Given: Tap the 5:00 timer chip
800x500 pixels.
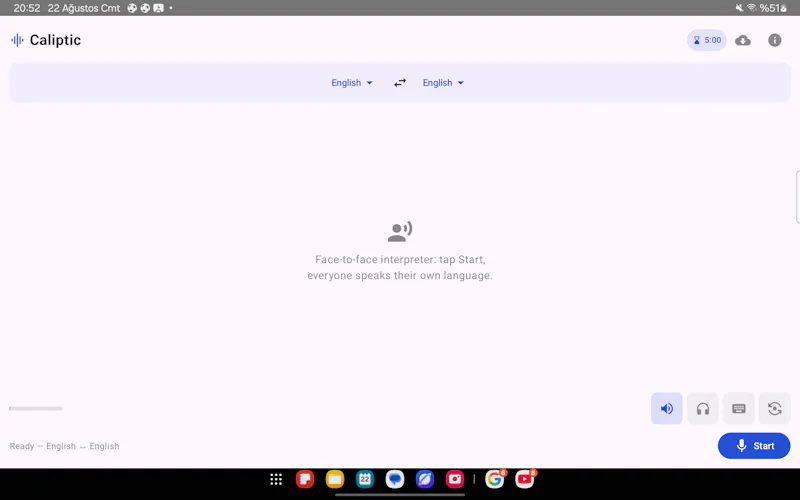Looking at the screenshot, I should point(707,40).
